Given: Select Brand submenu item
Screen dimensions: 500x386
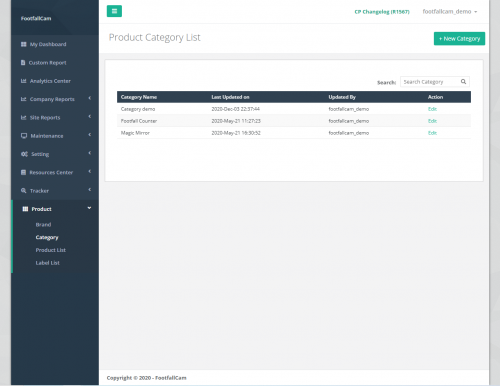Looking at the screenshot, I should click(43, 225).
